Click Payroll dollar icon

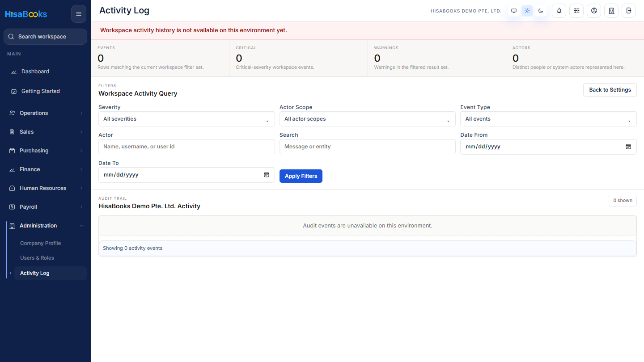pos(12,207)
